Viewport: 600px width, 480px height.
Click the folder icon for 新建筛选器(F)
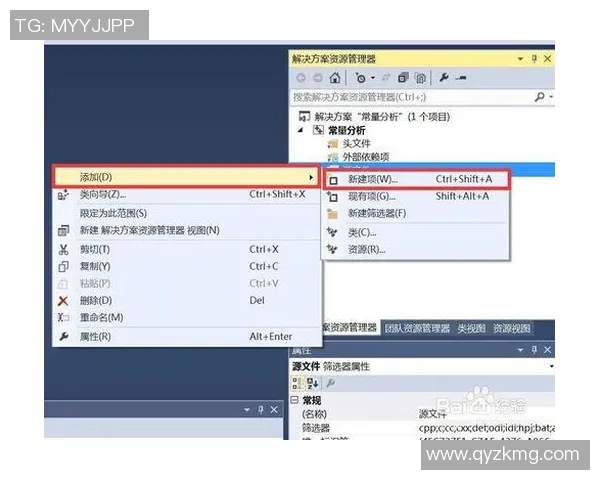pos(332,214)
